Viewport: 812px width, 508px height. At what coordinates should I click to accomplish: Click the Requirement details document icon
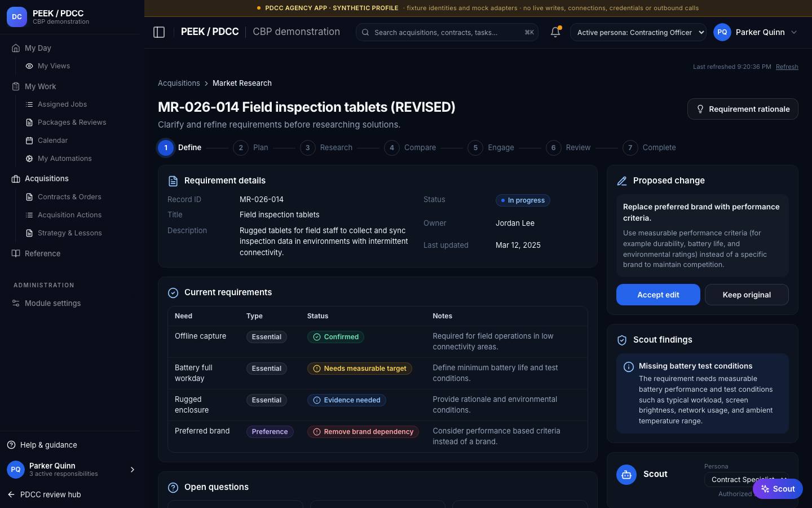pyautogui.click(x=173, y=181)
